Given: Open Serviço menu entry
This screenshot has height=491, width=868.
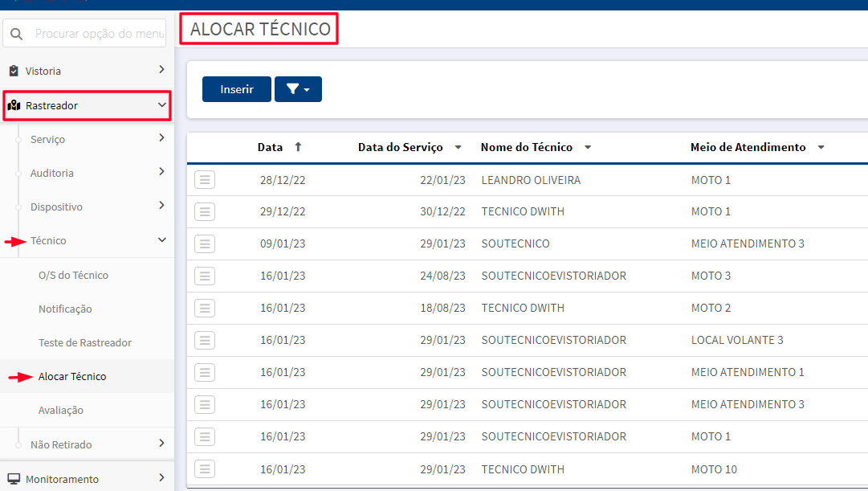Looking at the screenshot, I should 47,140.
